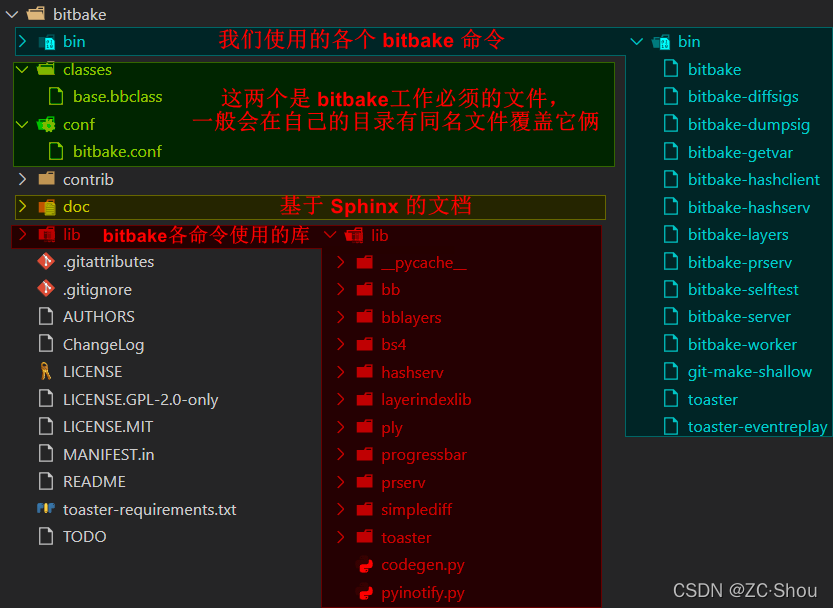Expand the left-tree bin folder chevron

pyautogui.click(x=22, y=41)
